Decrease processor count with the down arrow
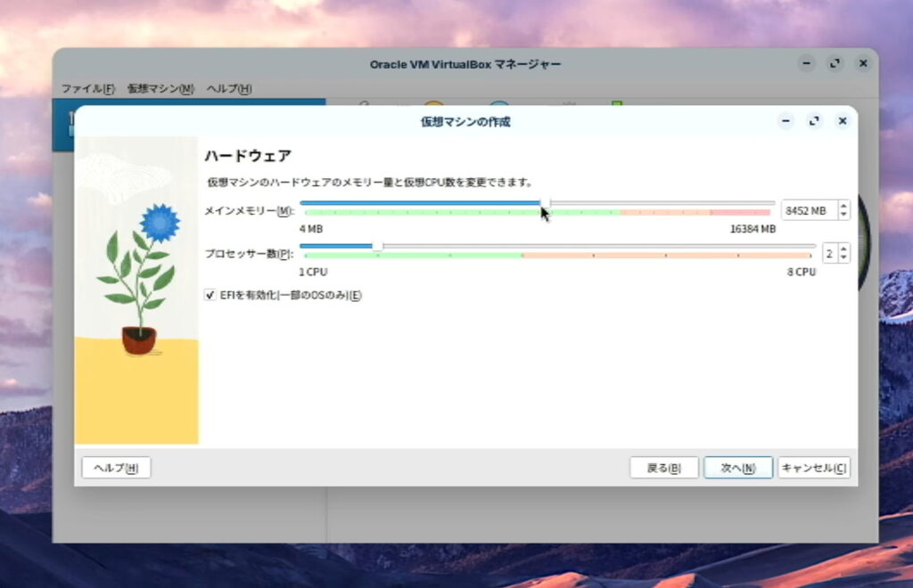The height and width of the screenshot is (588, 913). (844, 257)
